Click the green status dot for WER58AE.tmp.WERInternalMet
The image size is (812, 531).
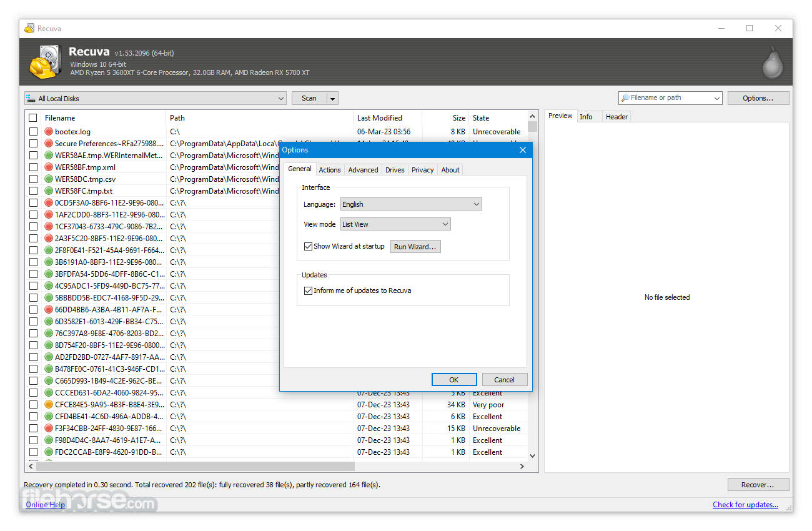(49, 156)
